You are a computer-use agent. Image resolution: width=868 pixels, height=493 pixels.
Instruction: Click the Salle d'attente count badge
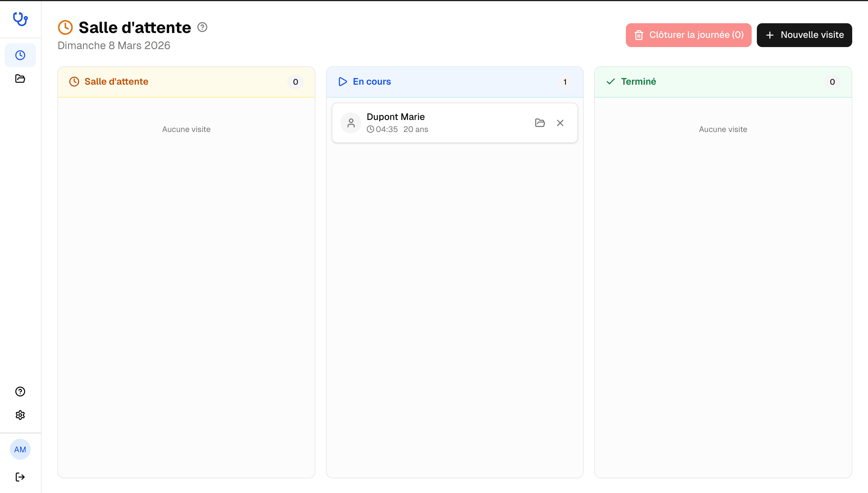[x=296, y=82]
